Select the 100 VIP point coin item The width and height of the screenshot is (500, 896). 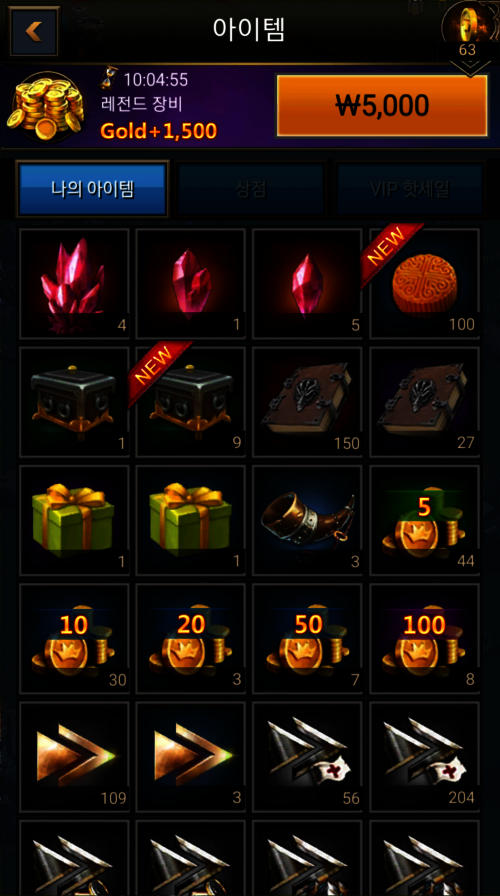click(x=424, y=638)
